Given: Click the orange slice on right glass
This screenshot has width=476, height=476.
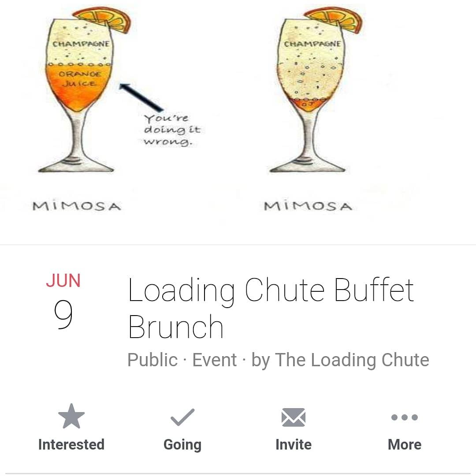Looking at the screenshot, I should tap(334, 19).
